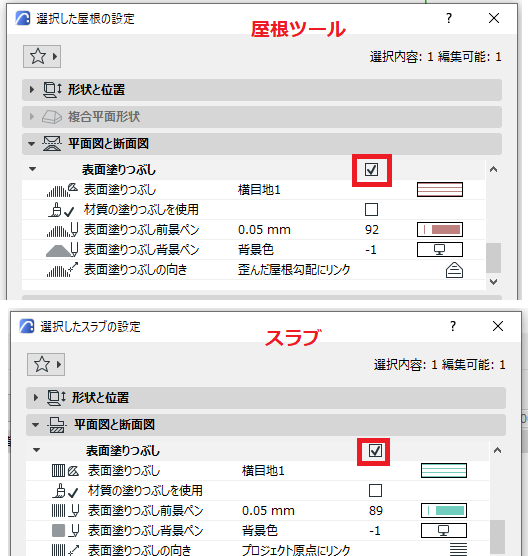Expand slab 形状と位置 panel
Image resolution: width=528 pixels, height=556 pixels.
click(266, 397)
